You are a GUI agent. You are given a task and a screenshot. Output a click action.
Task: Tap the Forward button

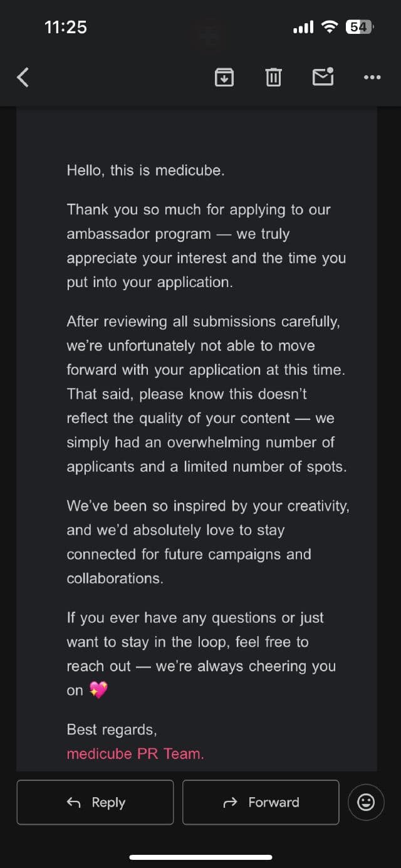pos(261,802)
